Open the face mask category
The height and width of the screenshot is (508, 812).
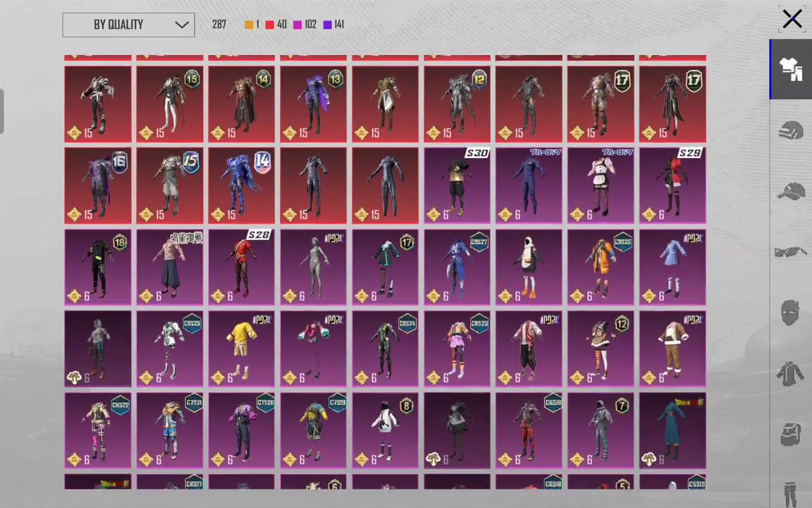(790, 313)
